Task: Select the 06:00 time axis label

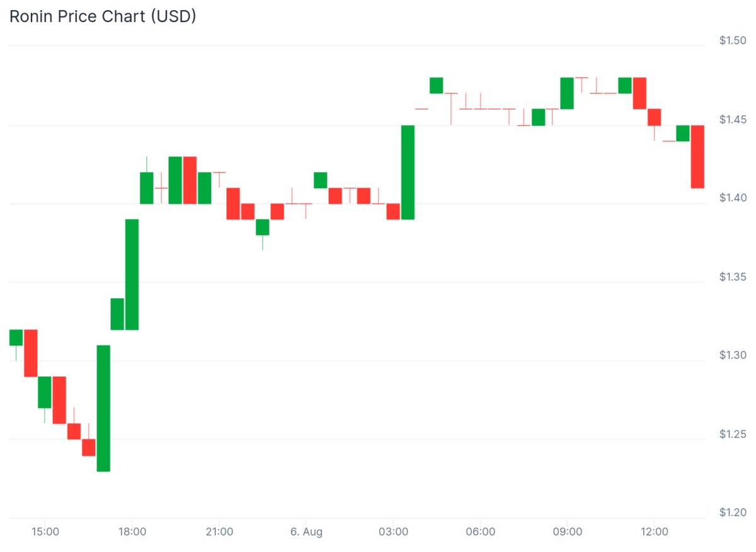Action: pyautogui.click(x=480, y=532)
